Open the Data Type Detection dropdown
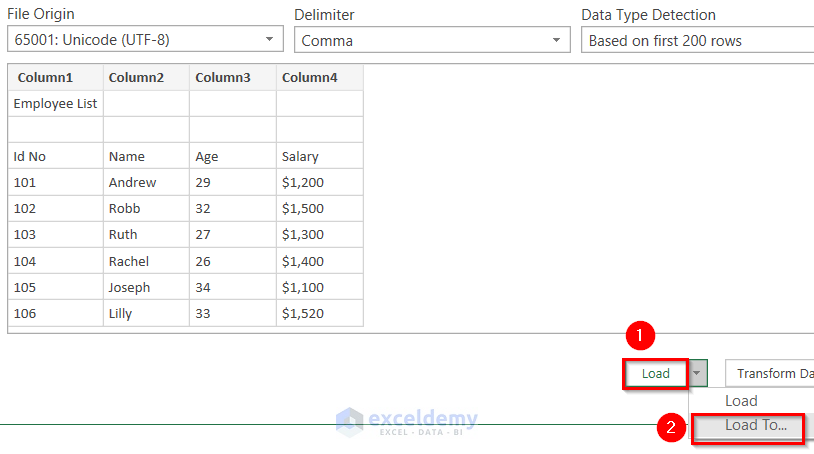The width and height of the screenshot is (814, 454). point(697,40)
